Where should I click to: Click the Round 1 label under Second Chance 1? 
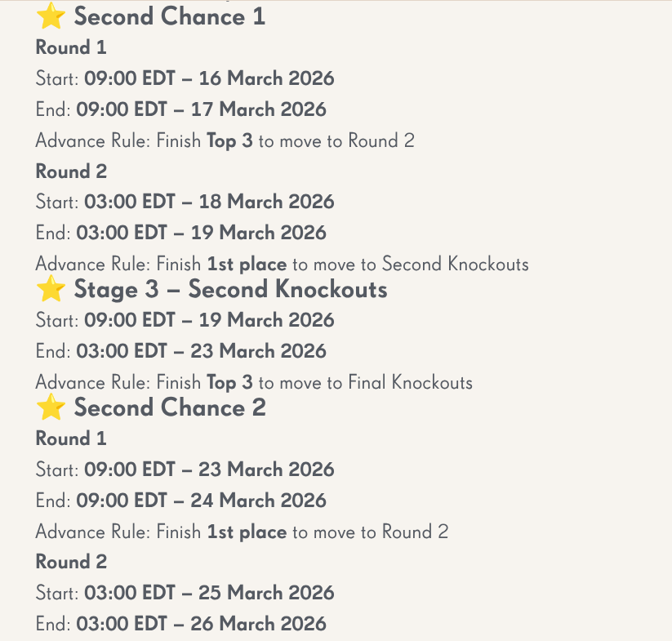pos(71,48)
